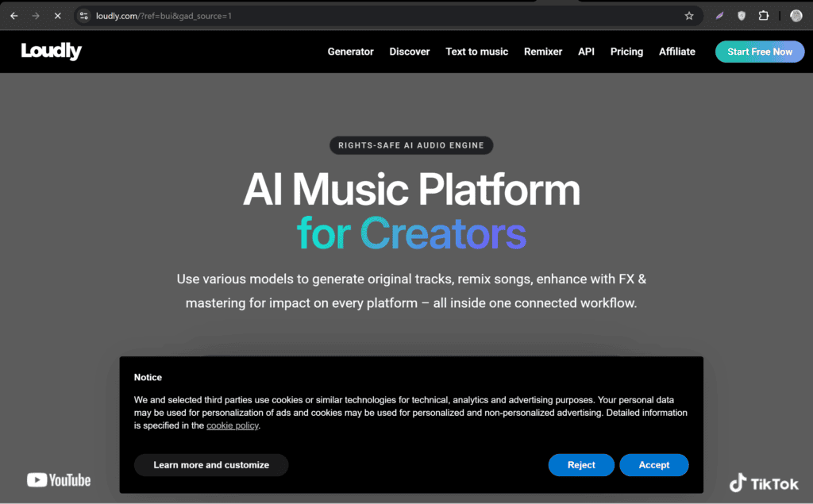Reject cookies in the Notice banner
The width and height of the screenshot is (813, 504).
click(581, 465)
